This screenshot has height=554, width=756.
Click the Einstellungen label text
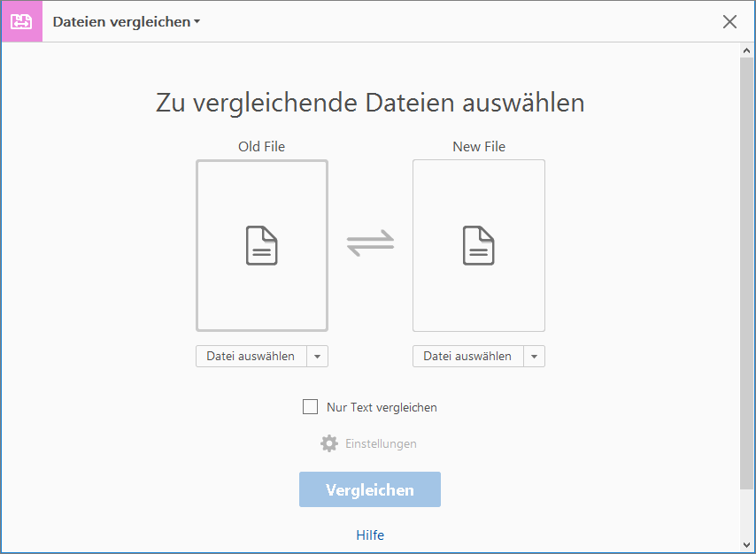point(381,443)
